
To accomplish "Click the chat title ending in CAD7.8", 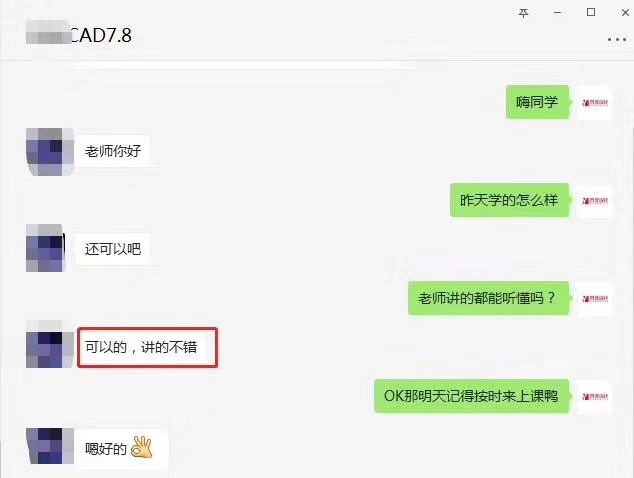I will [x=79, y=35].
